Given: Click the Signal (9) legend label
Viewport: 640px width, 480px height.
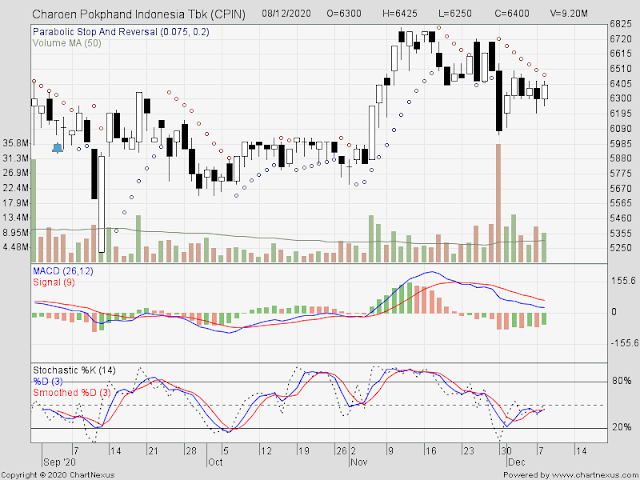Looking at the screenshot, I should [54, 282].
